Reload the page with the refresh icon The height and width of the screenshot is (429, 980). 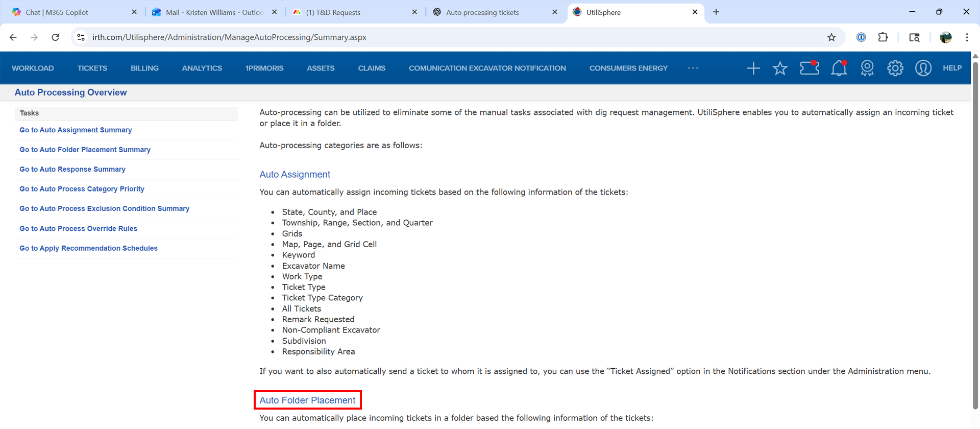tap(55, 37)
